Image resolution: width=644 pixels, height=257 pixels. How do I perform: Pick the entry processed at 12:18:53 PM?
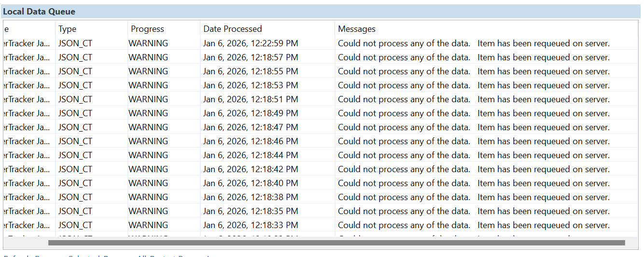(250, 85)
